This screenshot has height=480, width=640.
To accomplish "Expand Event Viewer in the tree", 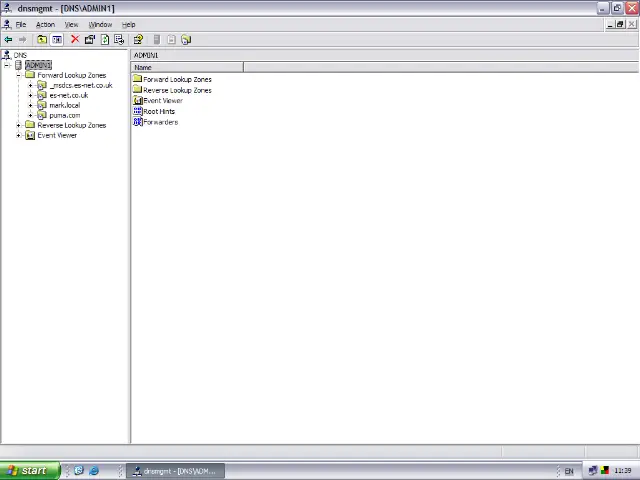I will [18, 136].
